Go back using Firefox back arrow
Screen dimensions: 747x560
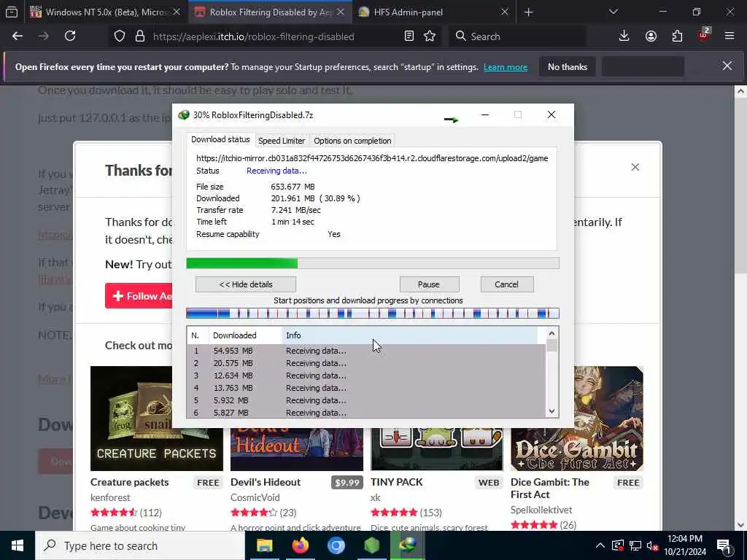click(18, 36)
